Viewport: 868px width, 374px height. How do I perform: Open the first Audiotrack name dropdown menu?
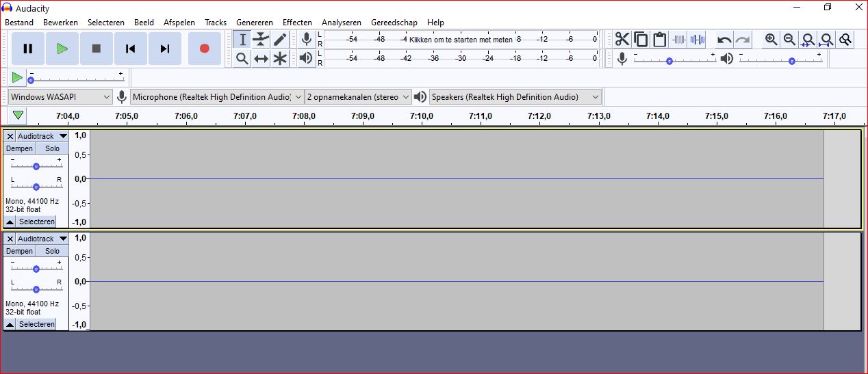pos(42,136)
